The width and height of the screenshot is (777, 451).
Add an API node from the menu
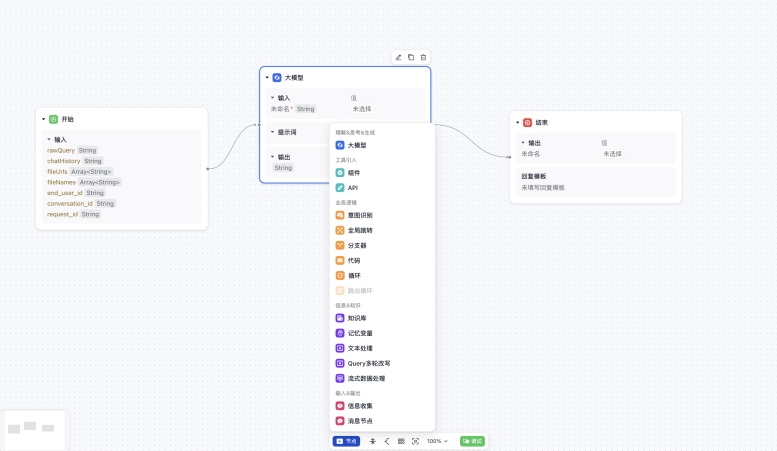[352, 187]
